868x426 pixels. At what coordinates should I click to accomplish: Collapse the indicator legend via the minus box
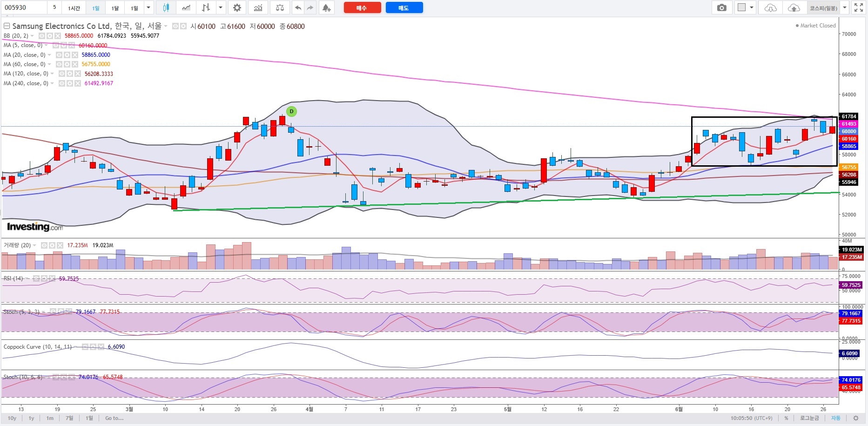(7, 26)
